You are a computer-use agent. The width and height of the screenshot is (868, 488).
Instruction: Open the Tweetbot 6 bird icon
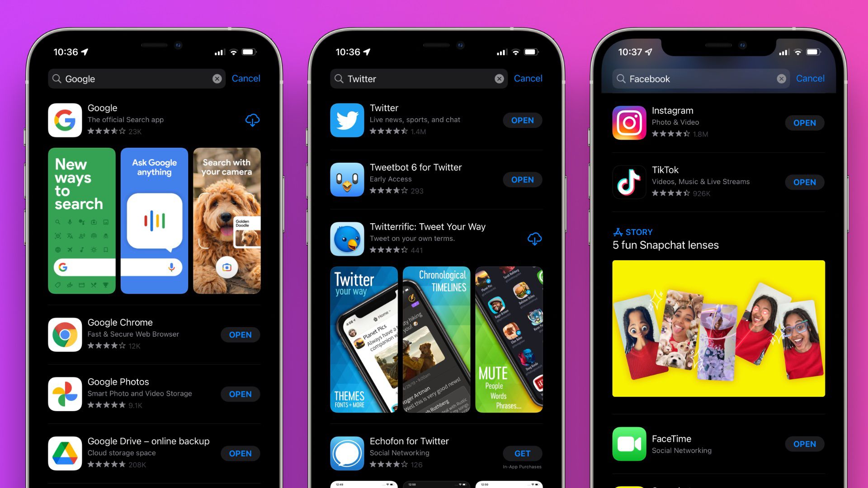click(x=348, y=179)
